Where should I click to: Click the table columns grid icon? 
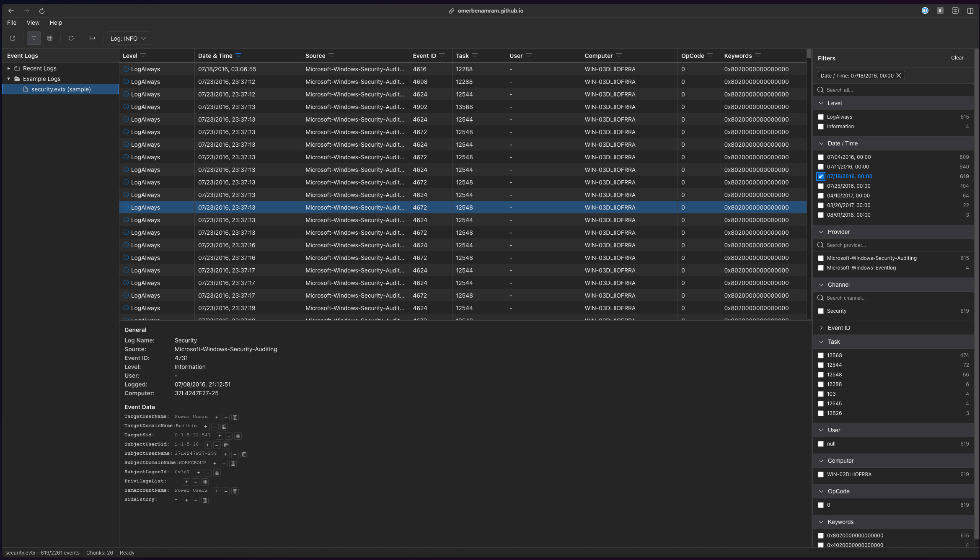50,38
